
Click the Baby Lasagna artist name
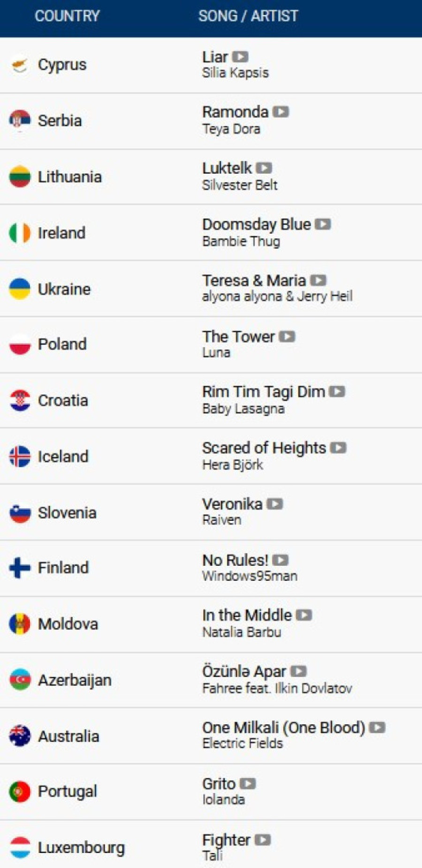point(243,409)
